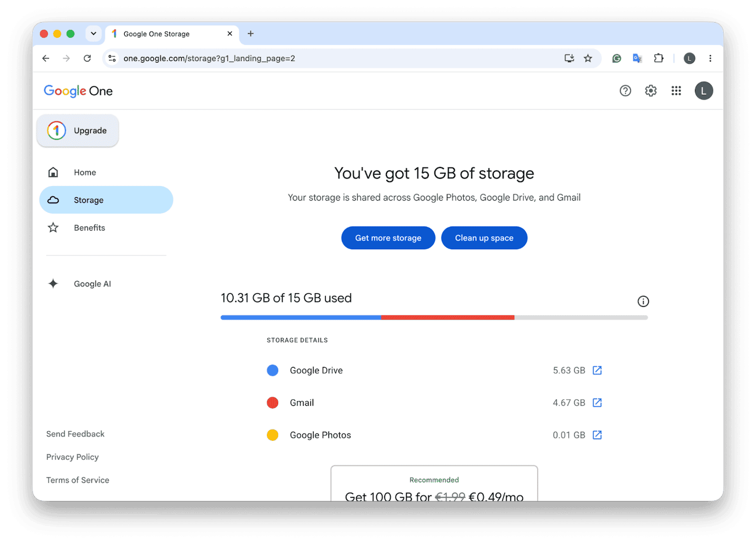Viewport: 756px width, 544px height.
Task: Select the Google One Storage tab
Action: (172, 34)
